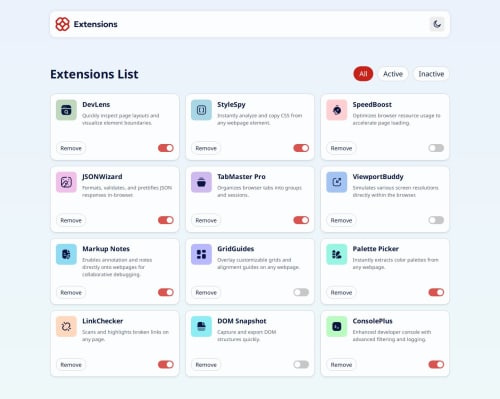Toggle off the Markup Notes extension
The image size is (500, 399).
point(166,292)
